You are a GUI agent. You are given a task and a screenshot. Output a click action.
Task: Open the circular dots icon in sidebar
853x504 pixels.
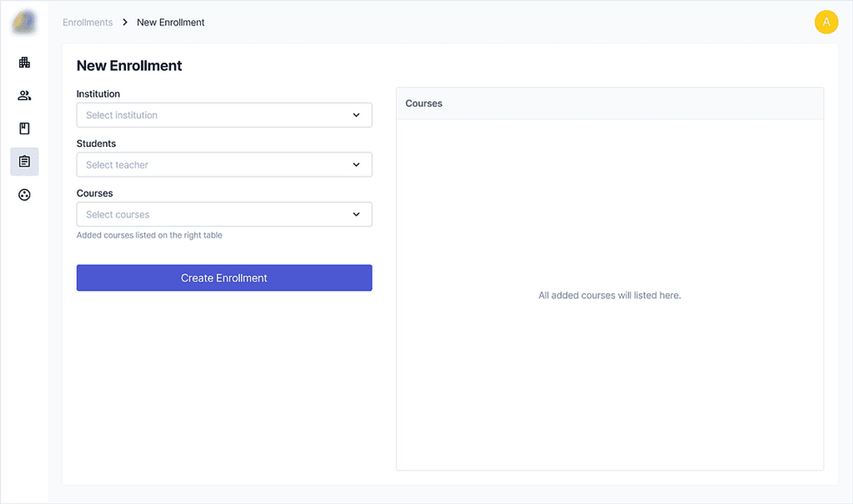tap(24, 195)
